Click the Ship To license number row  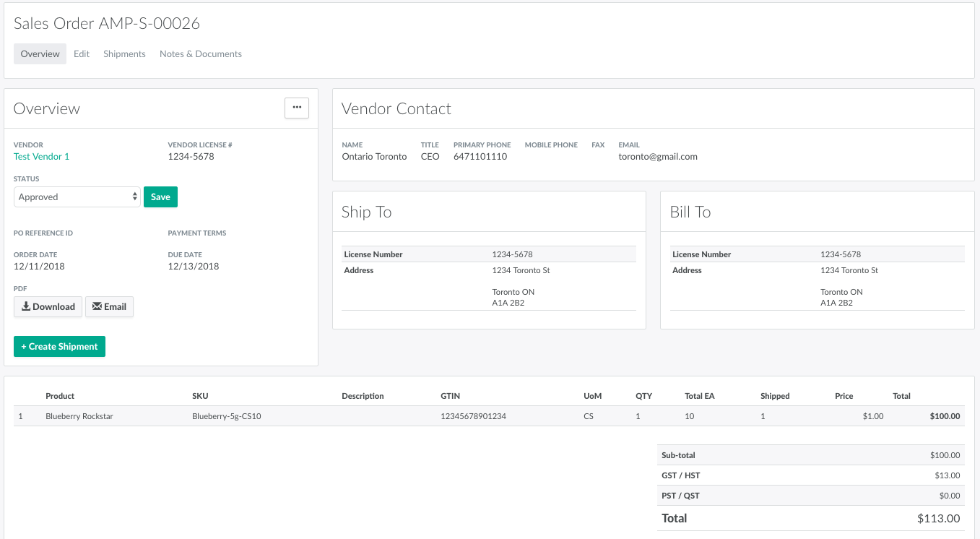click(x=488, y=254)
